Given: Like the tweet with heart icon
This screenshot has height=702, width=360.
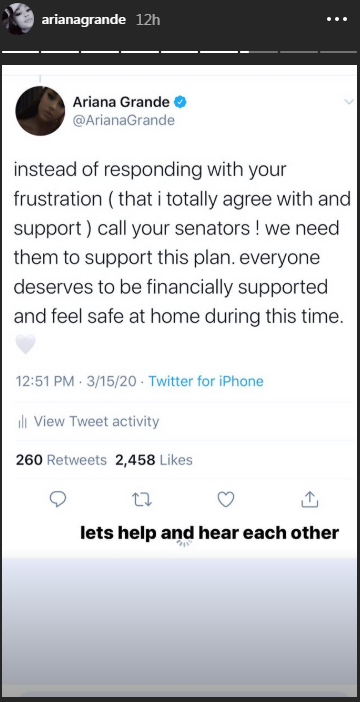Looking at the screenshot, I should 226,499.
